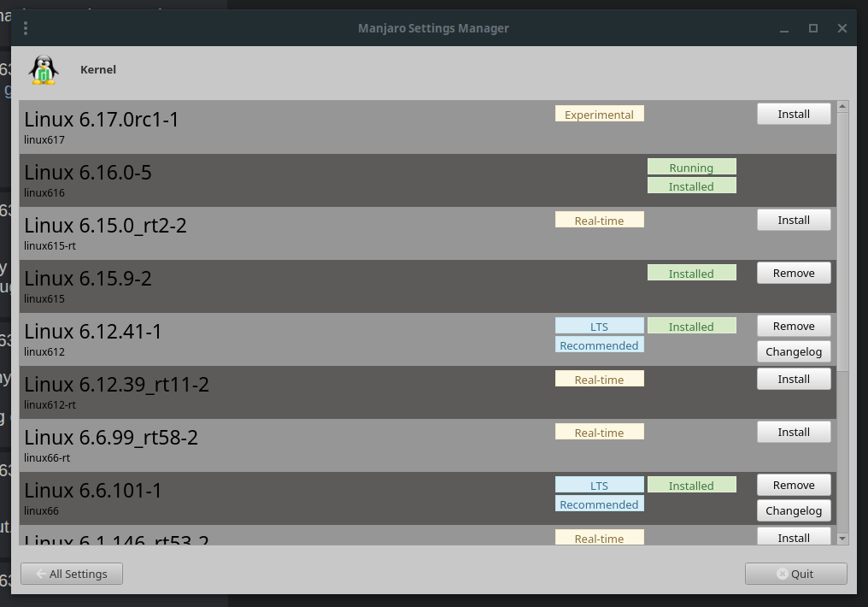Click the linux66 package name
Viewport: 868px width, 607px height.
(x=41, y=511)
